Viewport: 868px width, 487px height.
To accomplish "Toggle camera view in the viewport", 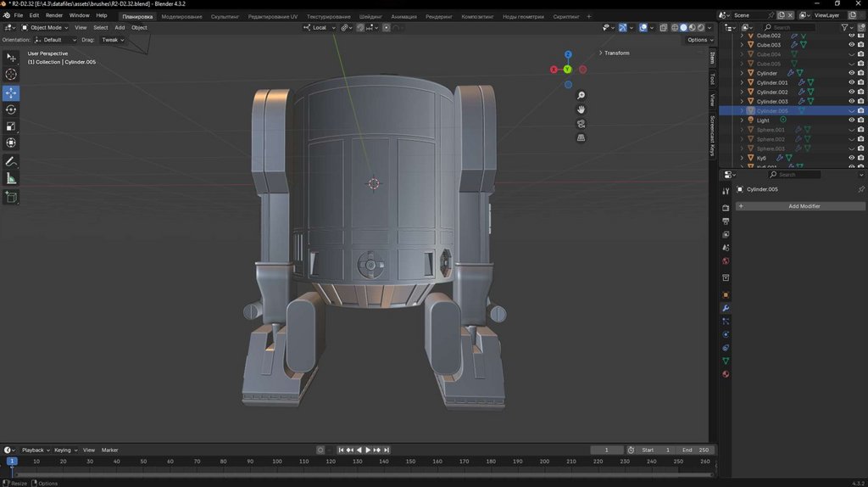I will point(581,123).
